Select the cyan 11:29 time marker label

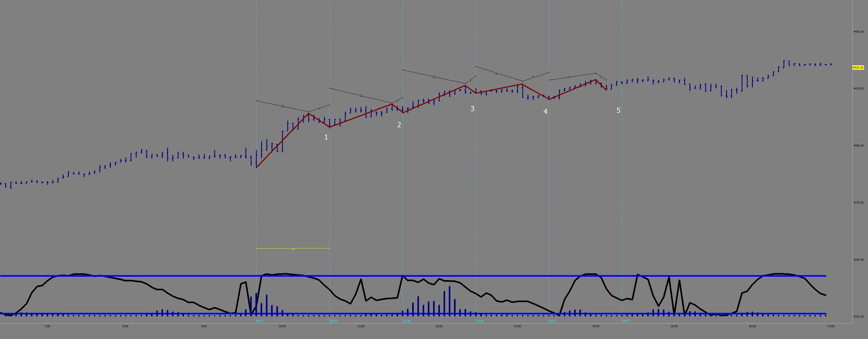coord(407,321)
